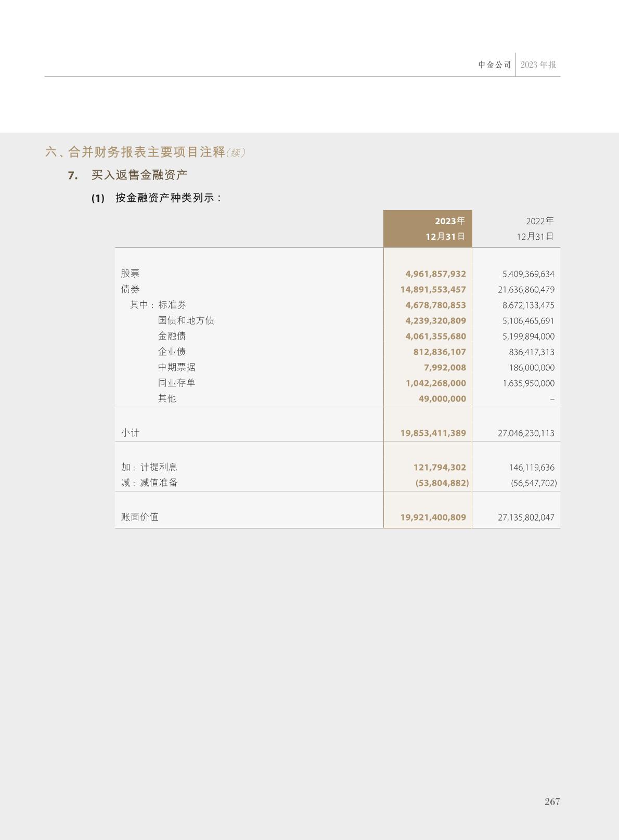Select the 小计 2023 total 19,853,411,389

433,433
